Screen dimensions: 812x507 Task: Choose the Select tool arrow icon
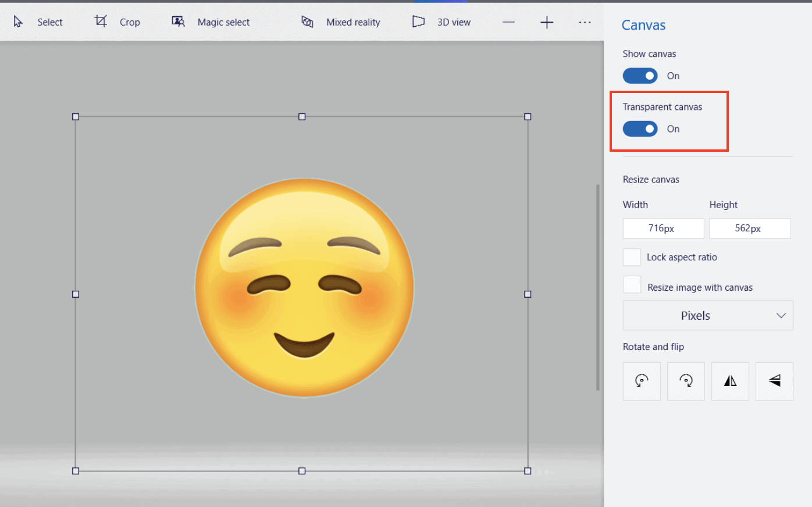[18, 22]
